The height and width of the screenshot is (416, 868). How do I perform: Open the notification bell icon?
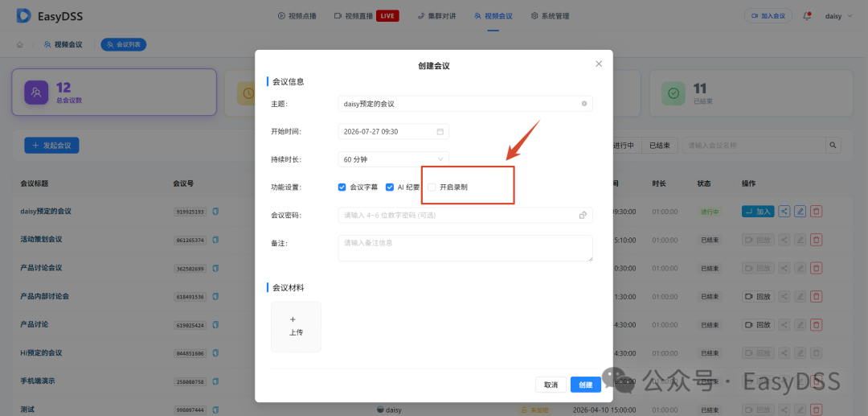[807, 16]
